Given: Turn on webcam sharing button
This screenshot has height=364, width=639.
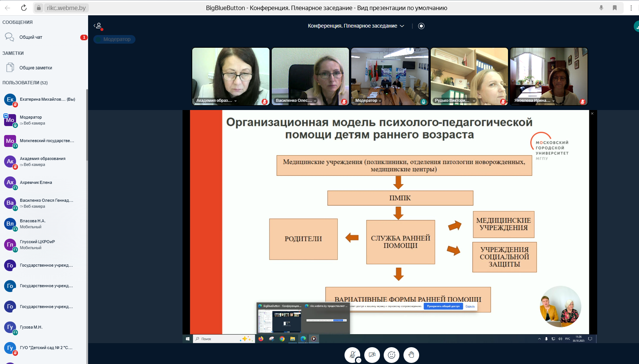Looking at the screenshot, I should [x=372, y=355].
